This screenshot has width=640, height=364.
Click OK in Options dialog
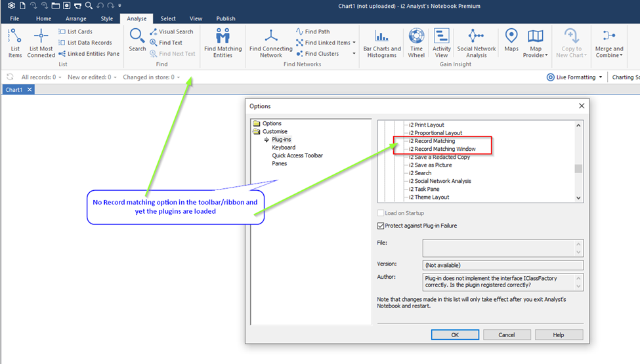pos(455,334)
